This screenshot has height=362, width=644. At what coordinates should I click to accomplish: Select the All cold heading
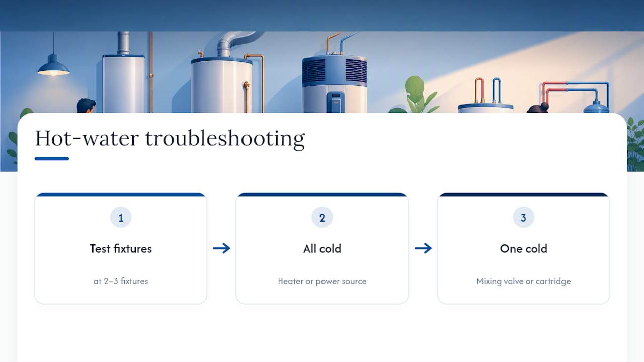322,249
